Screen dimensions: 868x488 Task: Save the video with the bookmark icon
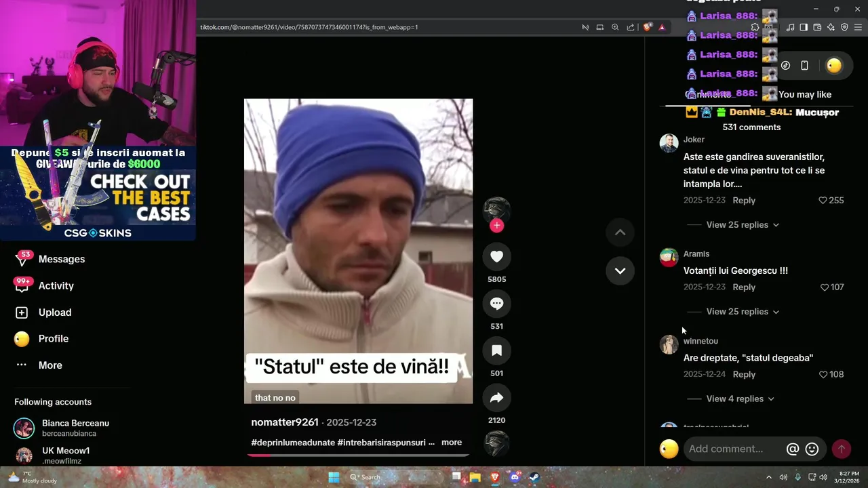496,350
